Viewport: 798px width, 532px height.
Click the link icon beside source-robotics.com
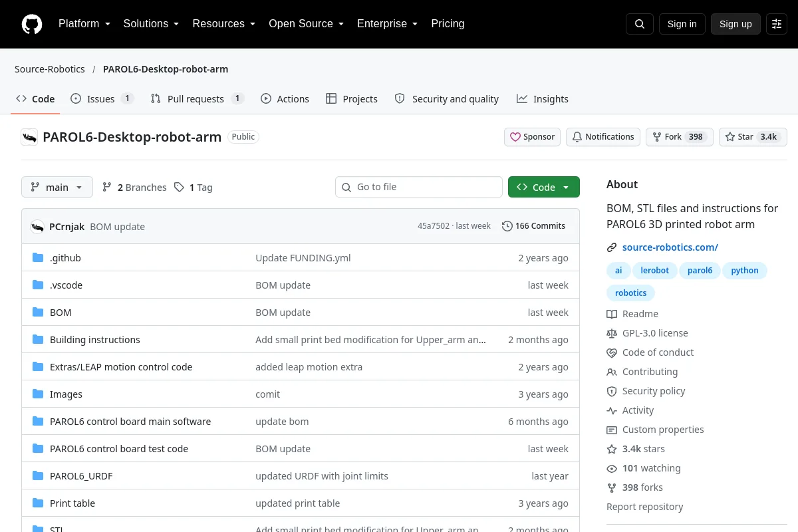(x=612, y=247)
